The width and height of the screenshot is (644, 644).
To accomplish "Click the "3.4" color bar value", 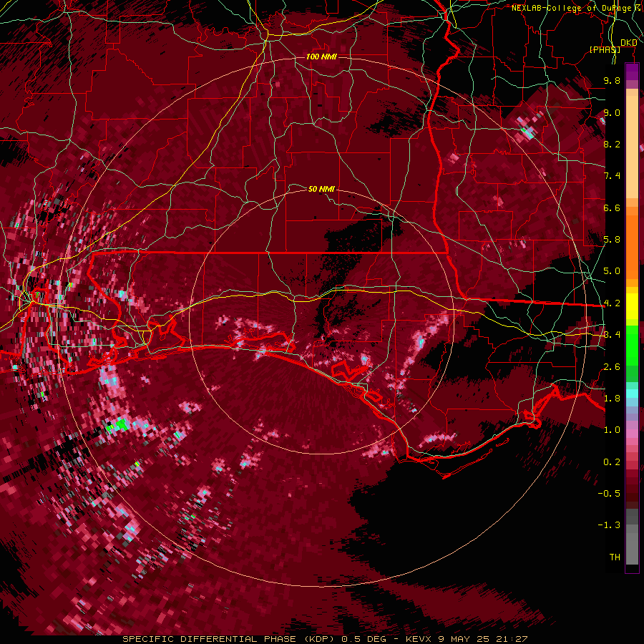I will pos(612,335).
